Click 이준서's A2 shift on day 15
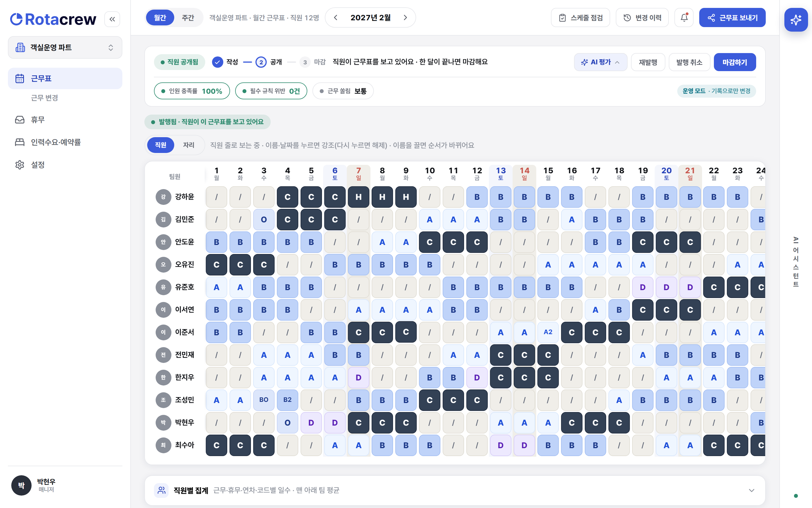This screenshot has width=812, height=508. tap(548, 332)
